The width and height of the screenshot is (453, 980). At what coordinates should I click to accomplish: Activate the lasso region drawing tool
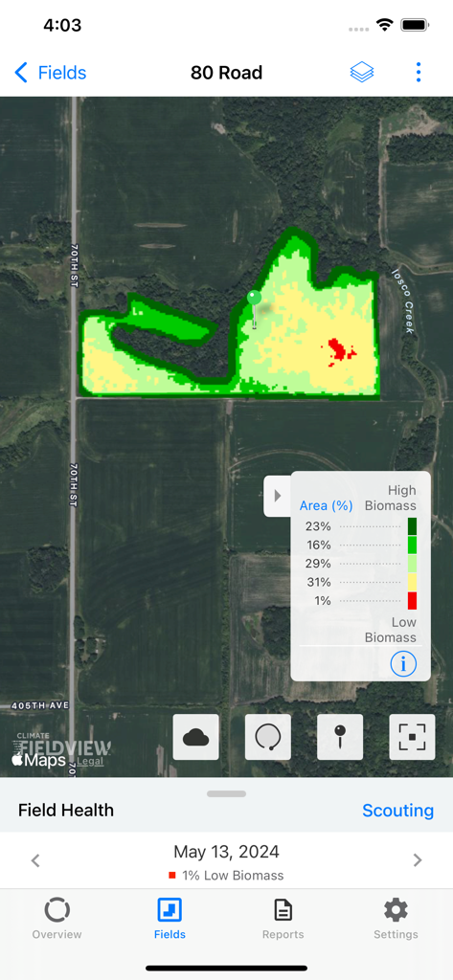[x=268, y=737]
